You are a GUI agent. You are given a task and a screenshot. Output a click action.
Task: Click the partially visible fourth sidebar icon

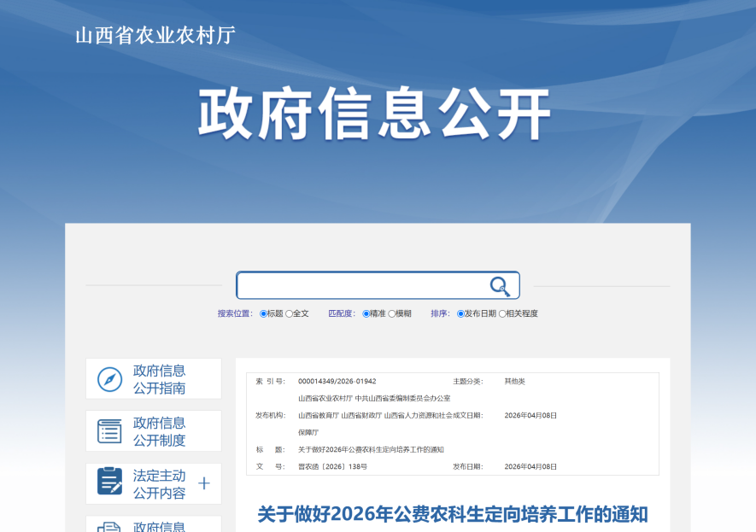[x=109, y=527]
